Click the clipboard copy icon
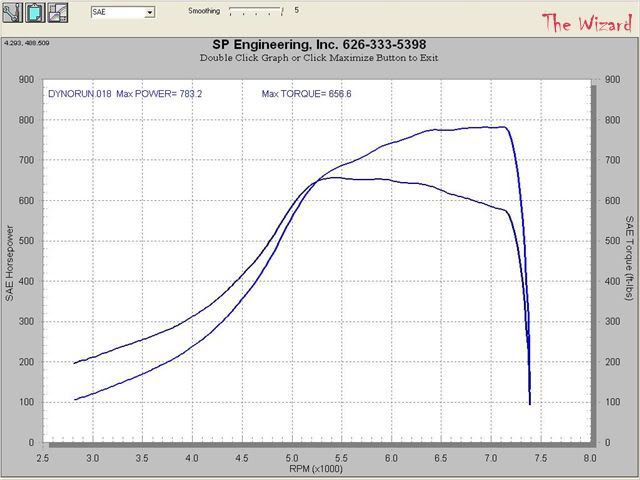This screenshot has width=640, height=480. point(37,13)
